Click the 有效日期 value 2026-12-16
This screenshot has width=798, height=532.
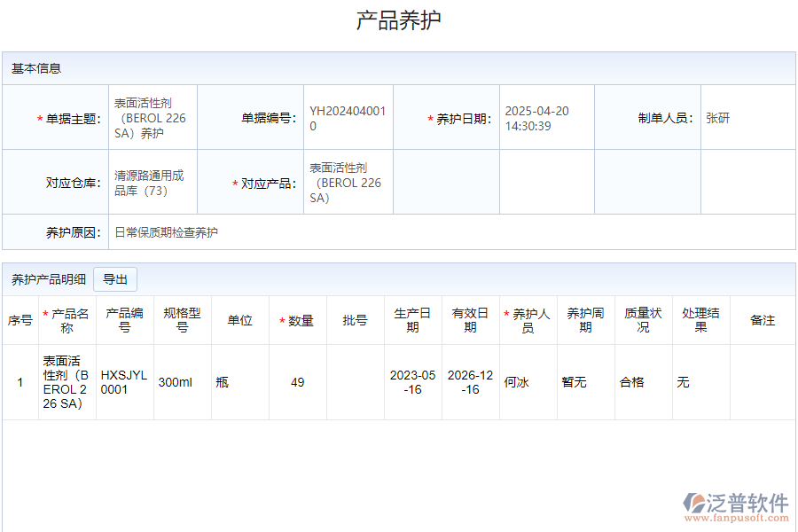[x=470, y=381]
